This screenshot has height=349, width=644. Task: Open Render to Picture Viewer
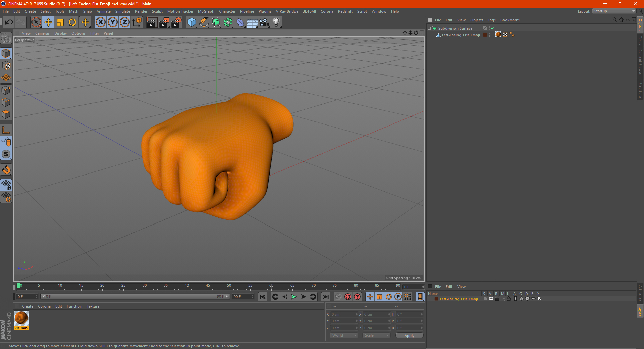point(164,22)
